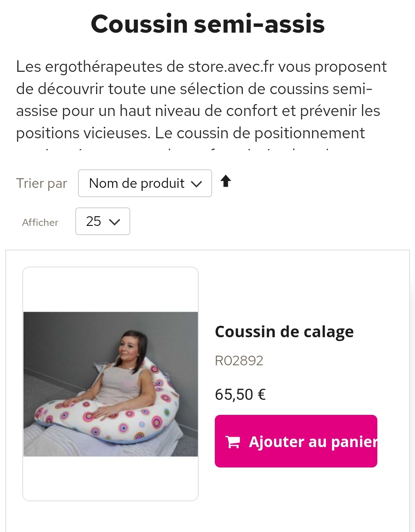415x532 pixels.
Task: Click store.avec.fr in the description text
Action: point(231,67)
